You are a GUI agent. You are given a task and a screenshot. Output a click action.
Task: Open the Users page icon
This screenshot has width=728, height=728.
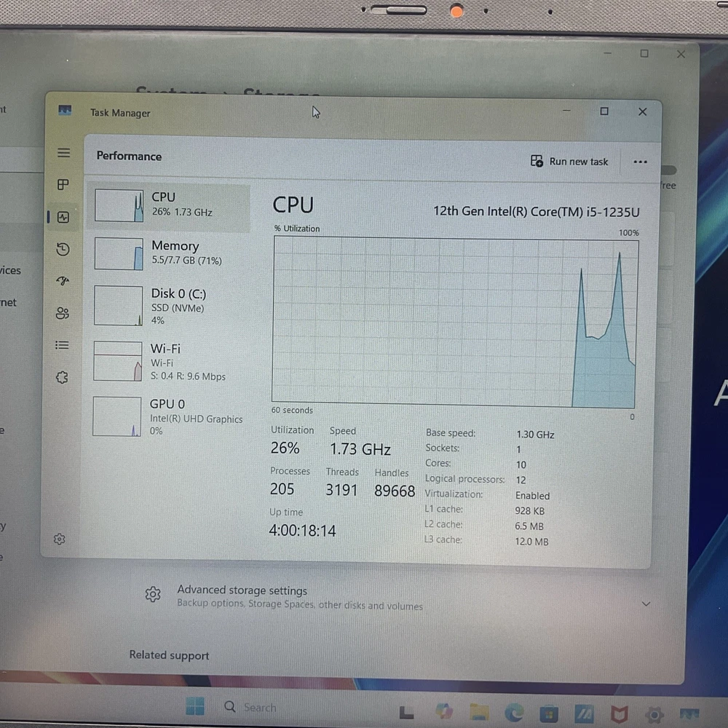point(63,314)
